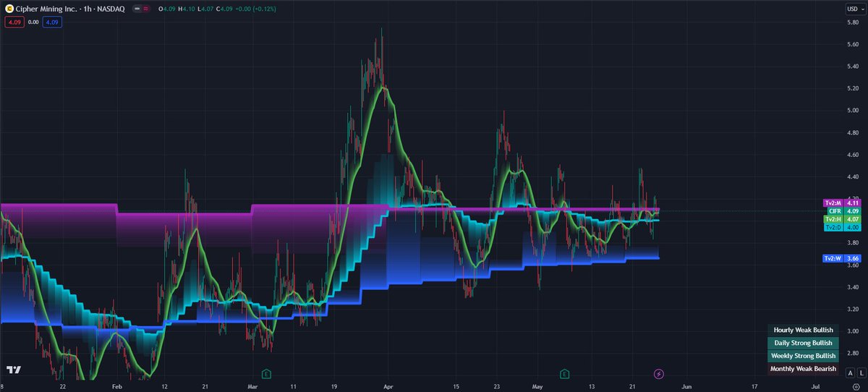Click the red 4.09 sell price box
The image size is (868, 392).
[x=13, y=22]
